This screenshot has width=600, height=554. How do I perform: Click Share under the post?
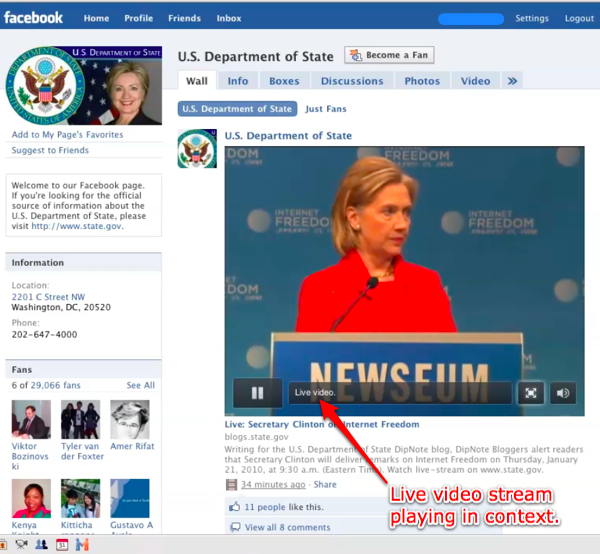point(325,484)
